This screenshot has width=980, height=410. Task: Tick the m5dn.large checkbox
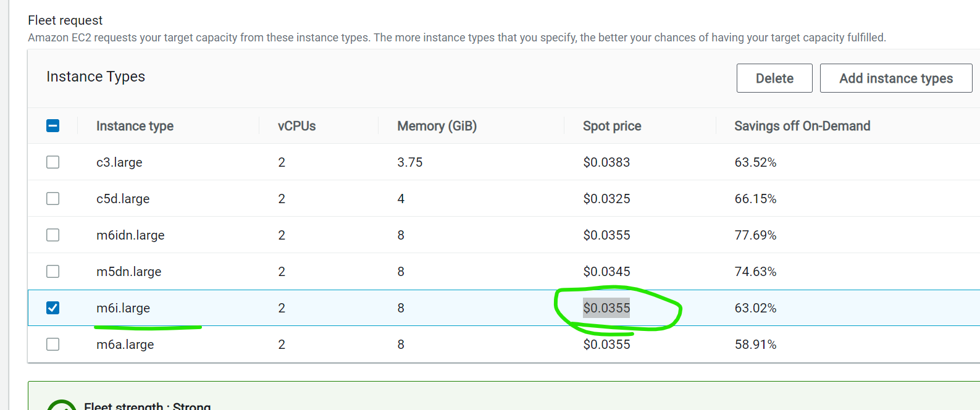pos(53,271)
